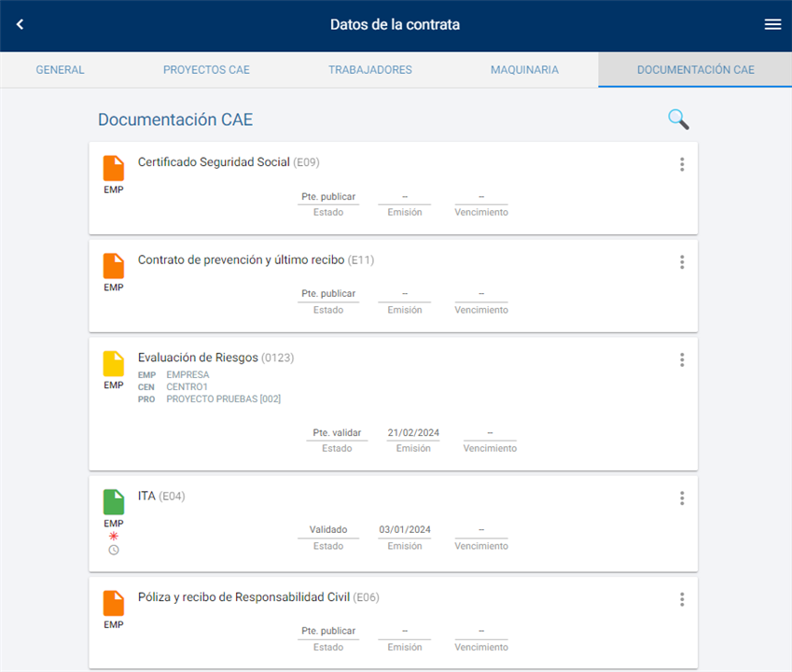Viewport: 792px width, 672px height.
Task: Select the Maquinaria tab
Action: [524, 70]
